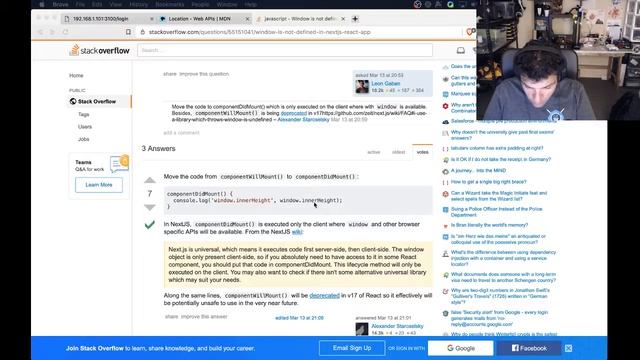The image size is (640, 360).
Task: Click browser forward arrow
Action: click(52, 32)
